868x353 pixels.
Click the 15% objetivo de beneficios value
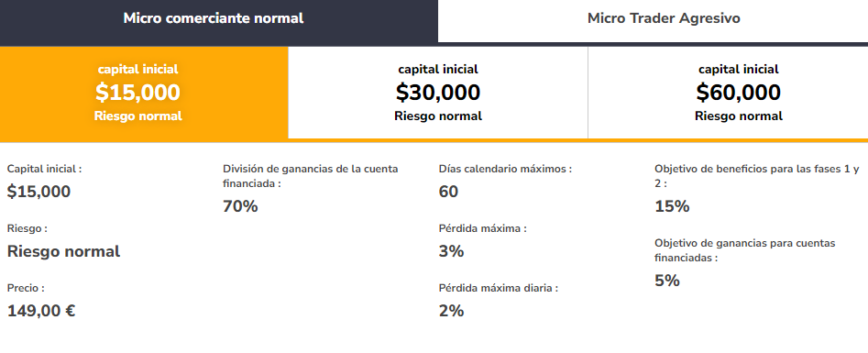pyautogui.click(x=672, y=206)
